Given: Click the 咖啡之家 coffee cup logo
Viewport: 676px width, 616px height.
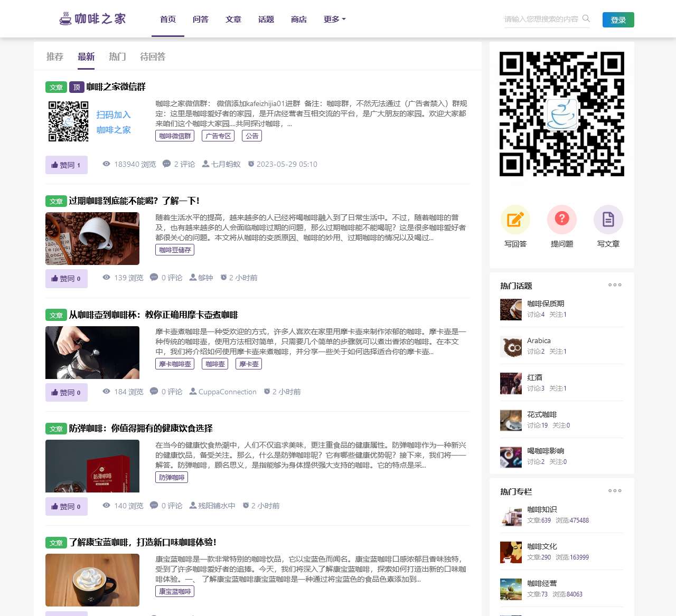Looking at the screenshot, I should [92, 19].
